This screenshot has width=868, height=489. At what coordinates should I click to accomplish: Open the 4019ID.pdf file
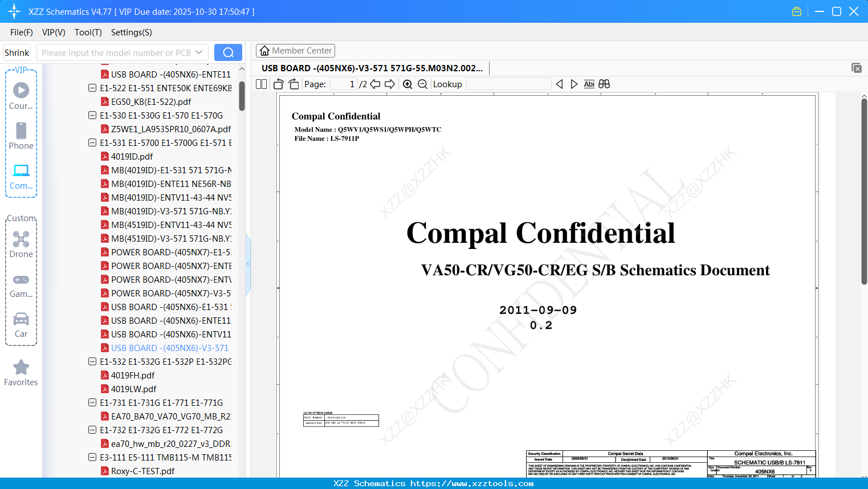point(132,156)
